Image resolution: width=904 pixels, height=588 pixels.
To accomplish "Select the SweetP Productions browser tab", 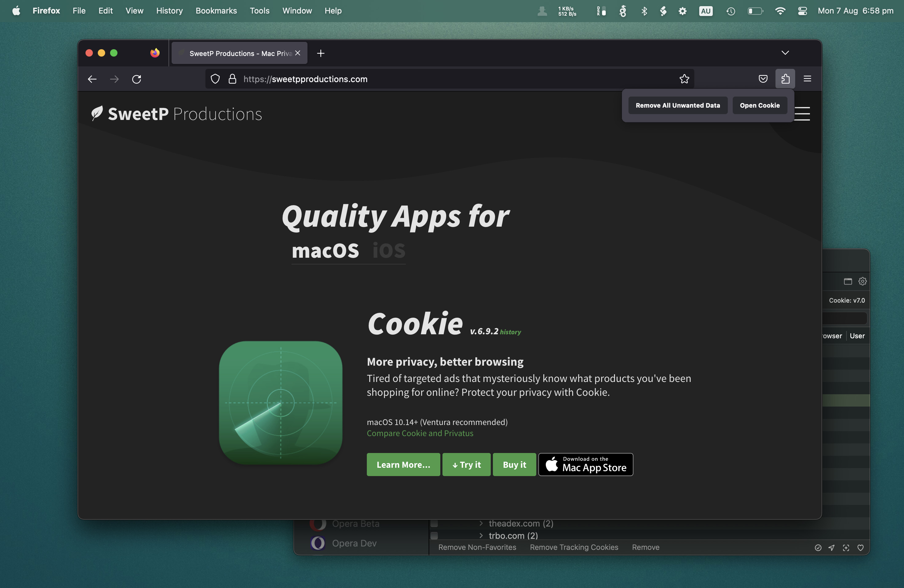I will pyautogui.click(x=239, y=53).
